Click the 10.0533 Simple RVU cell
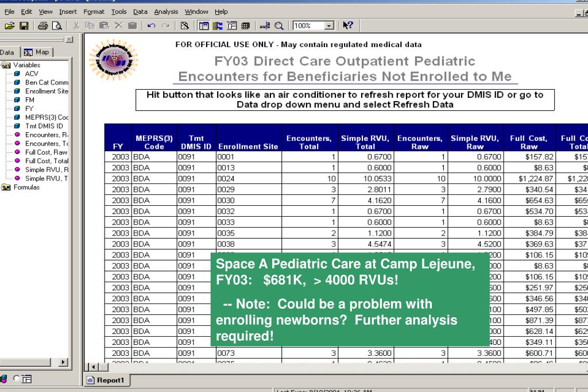 click(x=366, y=179)
